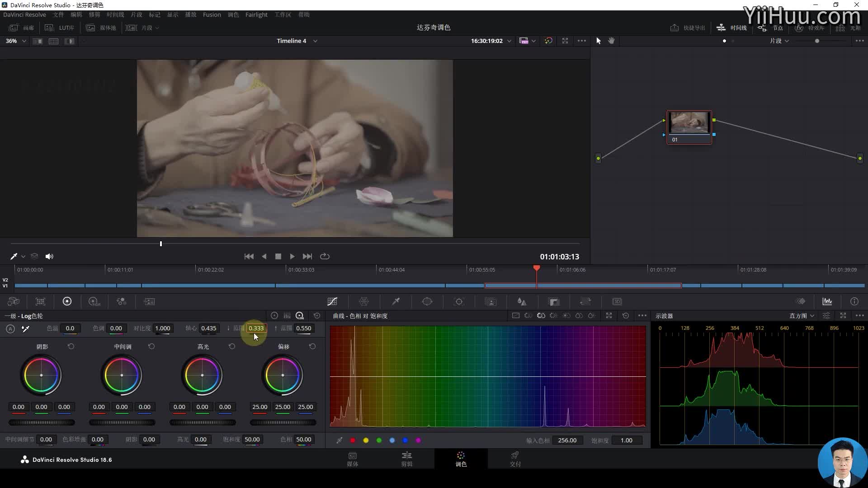This screenshot has width=868, height=488.
Task: Click the Quick Export button
Action: 688,28
